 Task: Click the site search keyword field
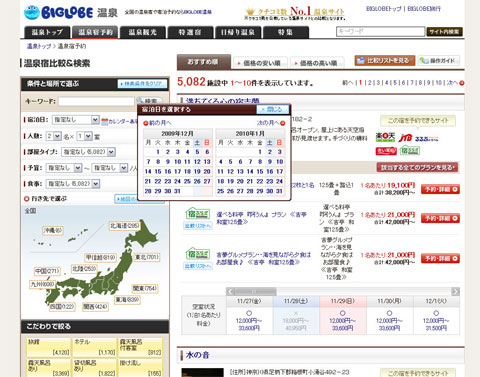[380, 32]
